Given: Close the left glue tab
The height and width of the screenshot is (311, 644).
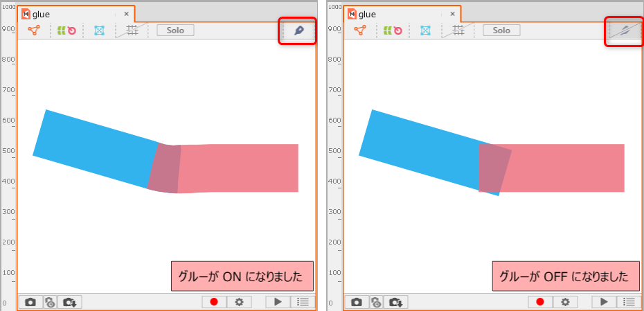Looking at the screenshot, I should (126, 14).
